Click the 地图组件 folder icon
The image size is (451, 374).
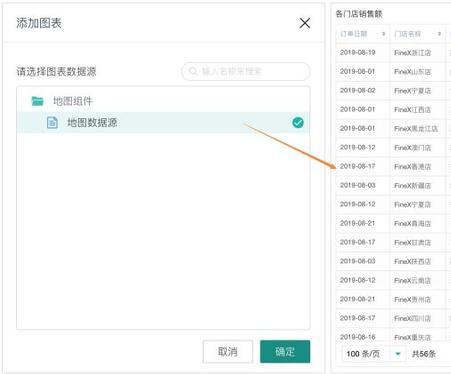[x=37, y=101]
